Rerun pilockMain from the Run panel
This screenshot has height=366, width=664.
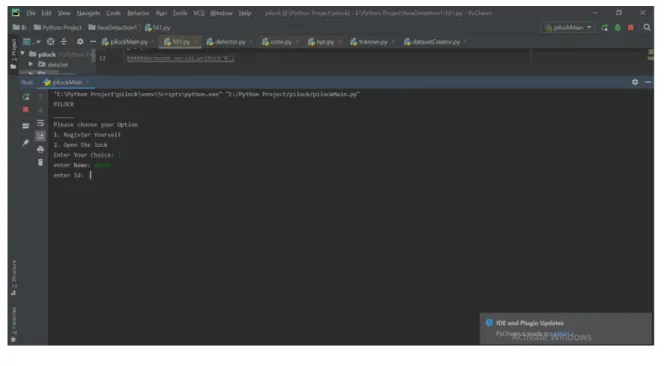pos(26,97)
